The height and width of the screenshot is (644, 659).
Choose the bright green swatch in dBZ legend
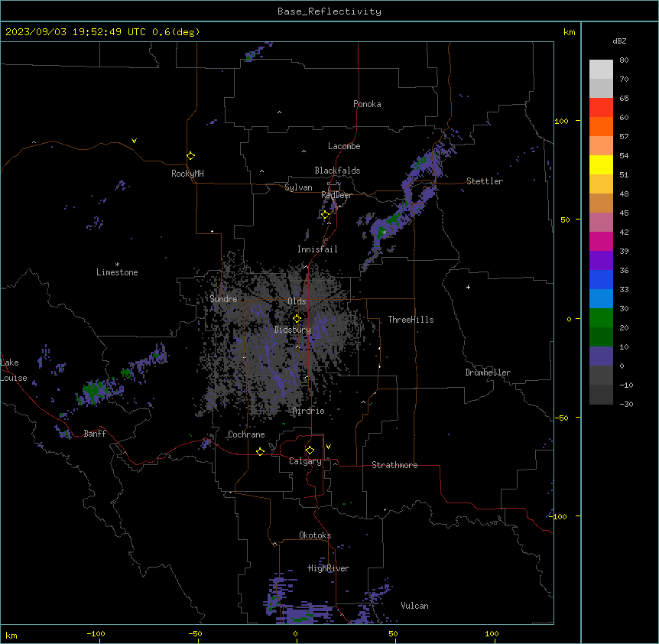click(601, 318)
